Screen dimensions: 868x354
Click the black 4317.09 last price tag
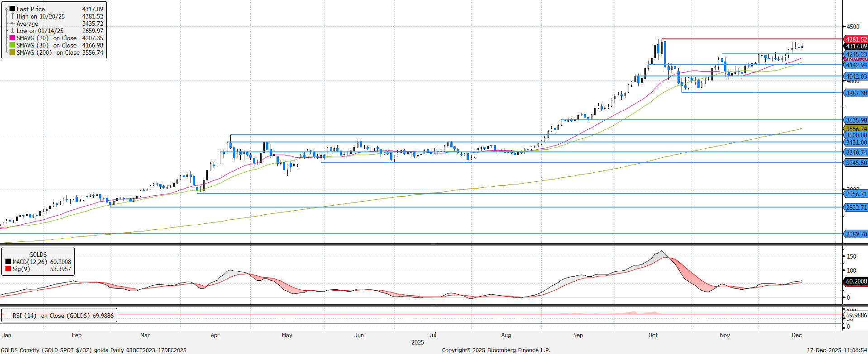pos(856,46)
